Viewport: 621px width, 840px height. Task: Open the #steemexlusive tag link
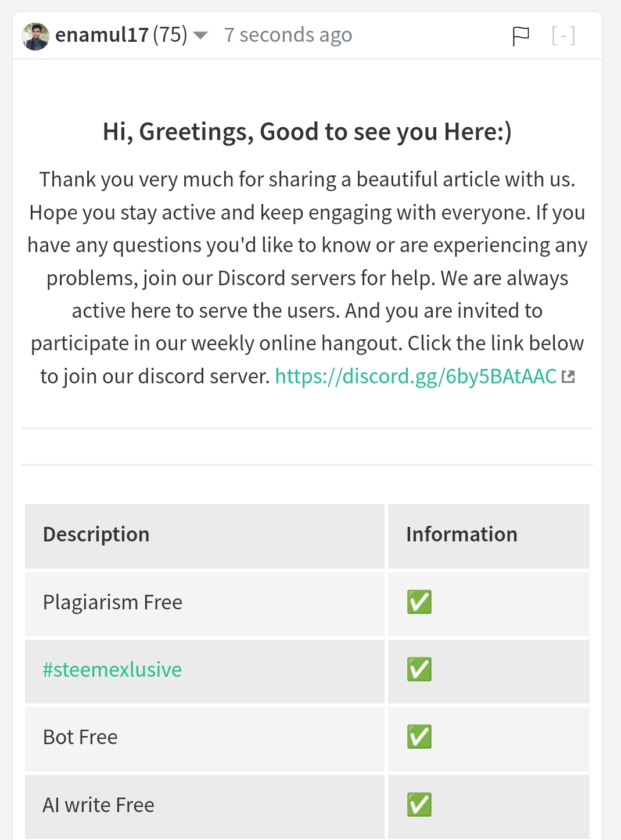click(112, 670)
